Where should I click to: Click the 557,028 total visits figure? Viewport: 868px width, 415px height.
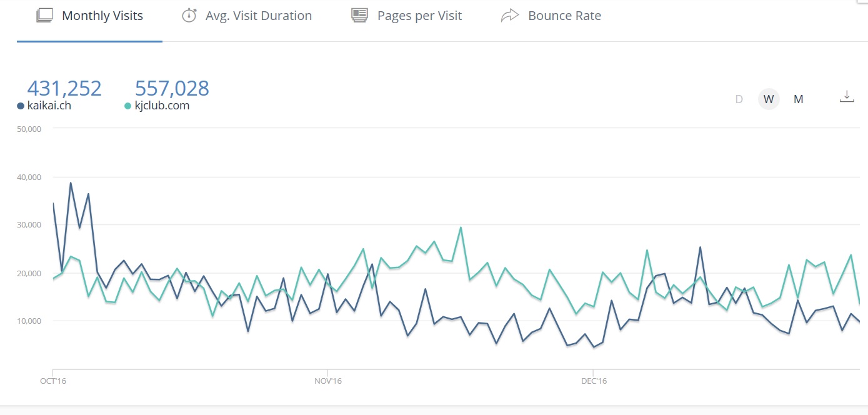172,88
